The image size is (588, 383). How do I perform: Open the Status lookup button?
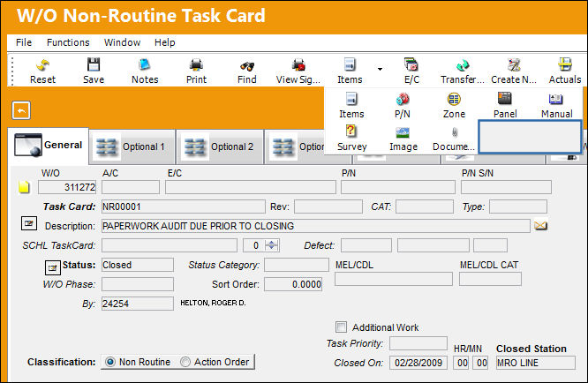point(52,267)
